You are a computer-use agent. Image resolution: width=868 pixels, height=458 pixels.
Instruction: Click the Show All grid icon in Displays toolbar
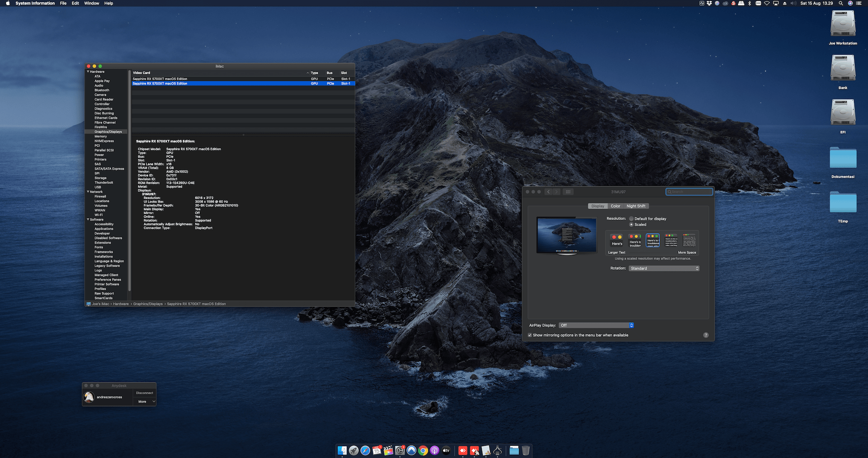(x=568, y=191)
